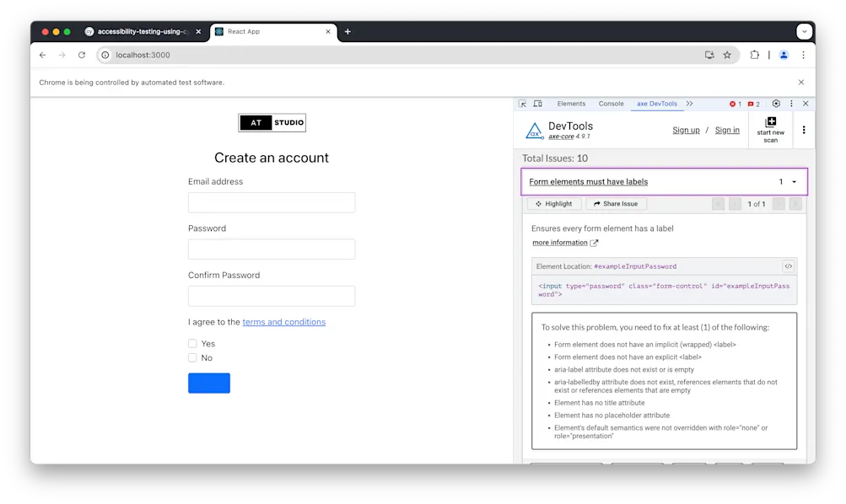Screen dimensions: 846x504
Task: Click the Highlight button
Action: pyautogui.click(x=554, y=204)
